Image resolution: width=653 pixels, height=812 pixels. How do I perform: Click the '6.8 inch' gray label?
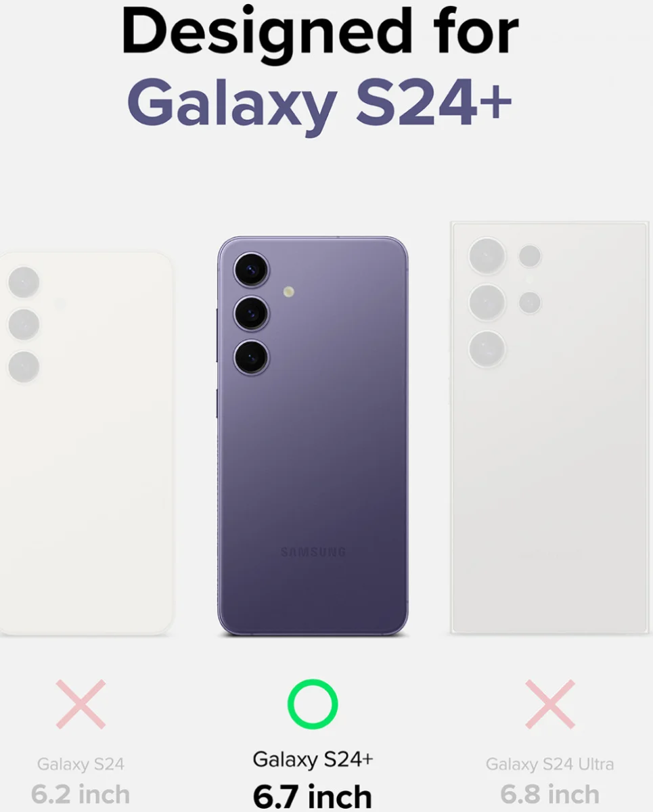[x=549, y=794]
